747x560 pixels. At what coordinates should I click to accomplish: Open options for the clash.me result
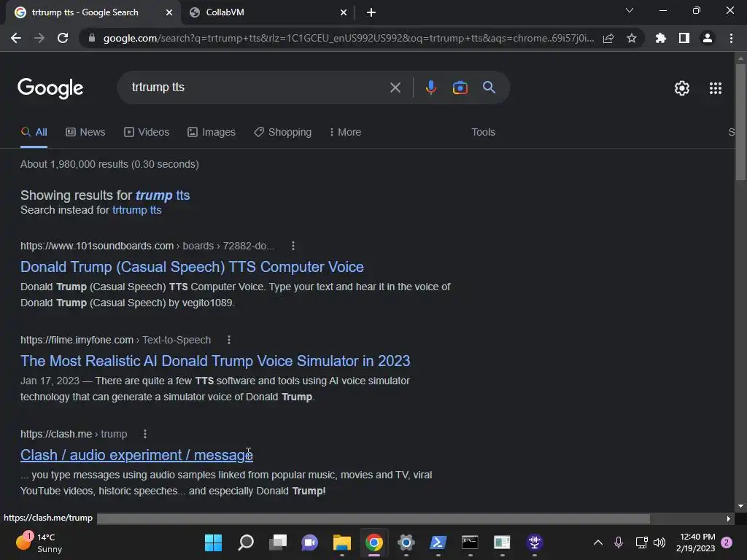coord(145,435)
